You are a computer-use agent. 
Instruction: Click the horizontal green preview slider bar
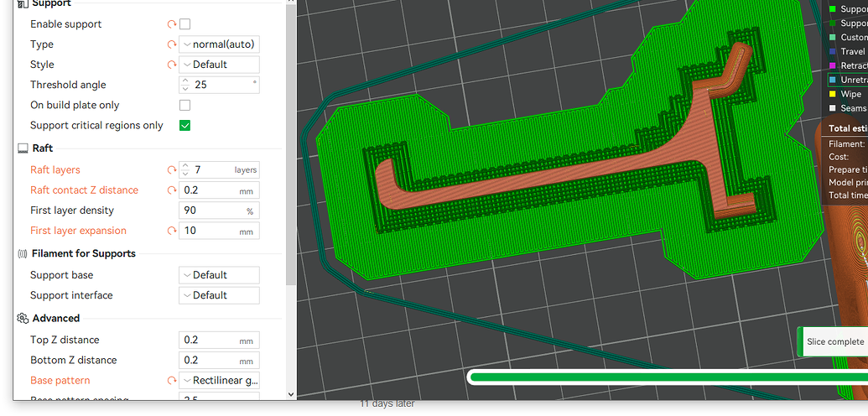667,377
